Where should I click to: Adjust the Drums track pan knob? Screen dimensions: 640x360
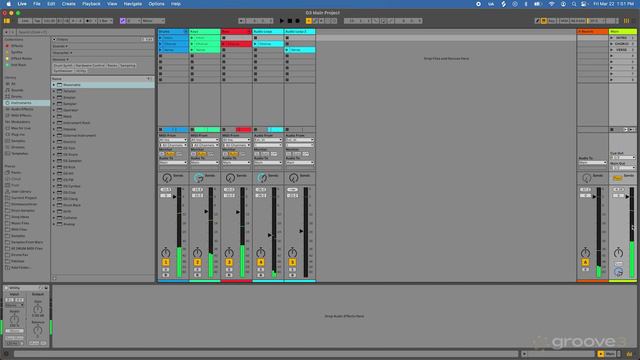[166, 253]
